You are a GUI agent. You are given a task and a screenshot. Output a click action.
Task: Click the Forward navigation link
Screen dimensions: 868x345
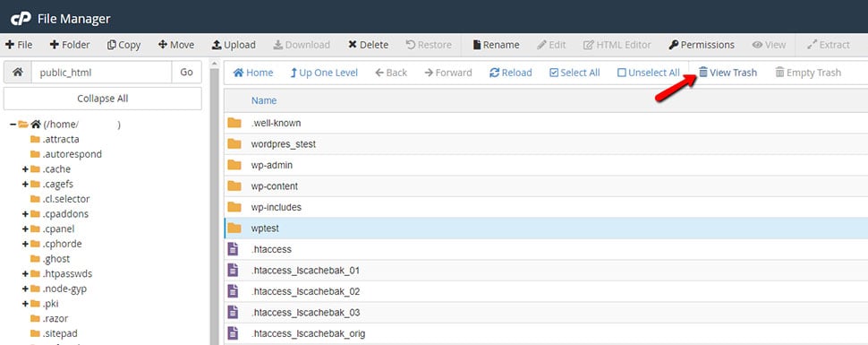coord(448,73)
